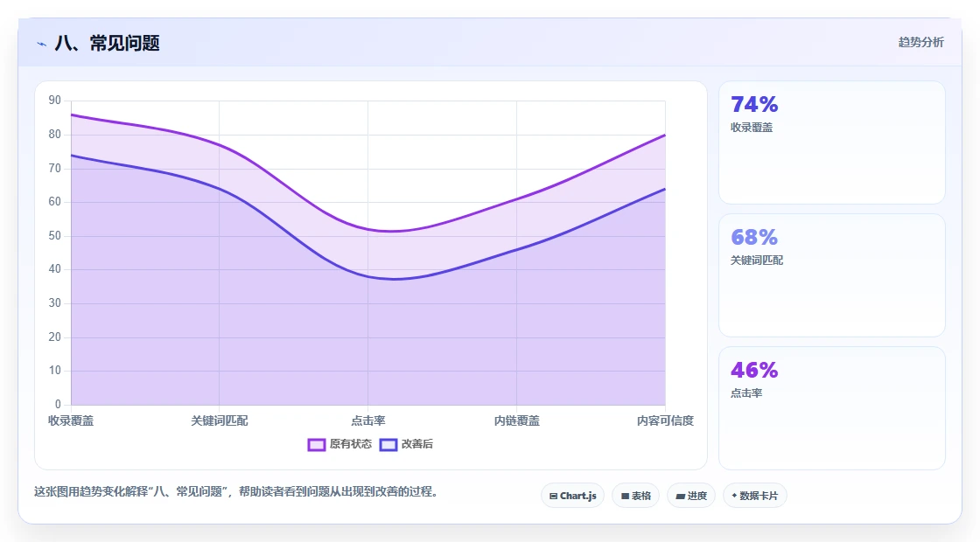
Task: Select the 进度 tag
Action: [x=691, y=496]
